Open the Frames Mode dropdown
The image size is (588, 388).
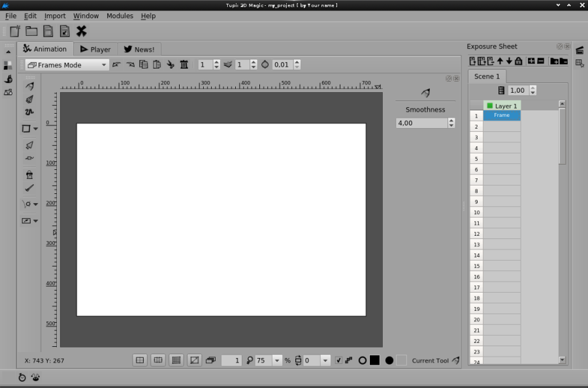(x=103, y=65)
